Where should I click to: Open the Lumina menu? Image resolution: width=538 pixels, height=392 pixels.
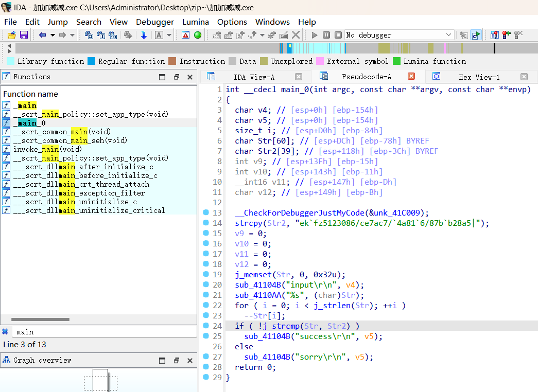point(196,22)
